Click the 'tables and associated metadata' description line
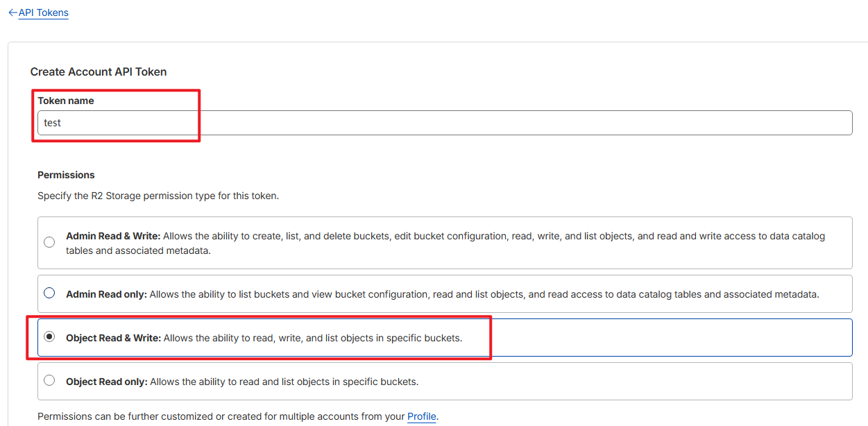Viewport: 868px width, 426px height. pos(138,250)
